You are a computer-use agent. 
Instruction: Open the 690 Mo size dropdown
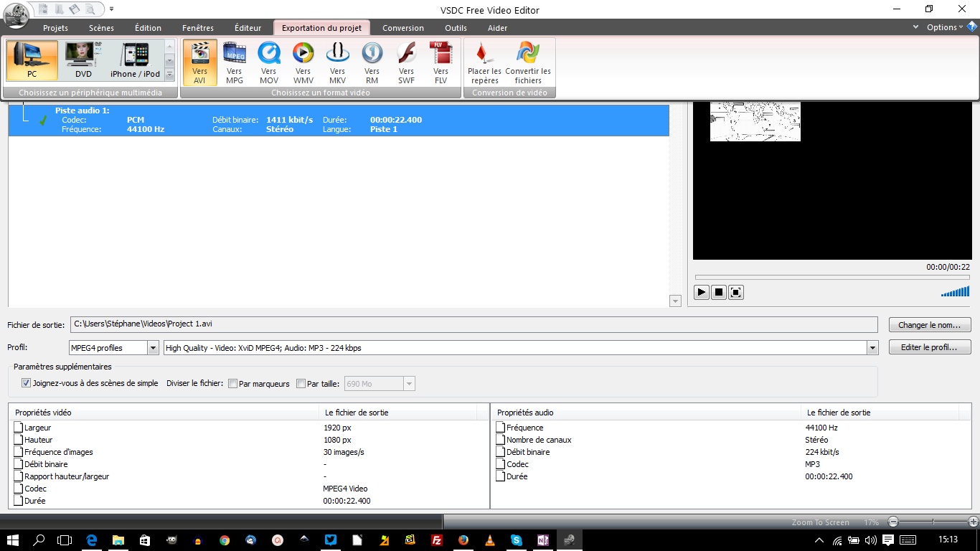[409, 384]
